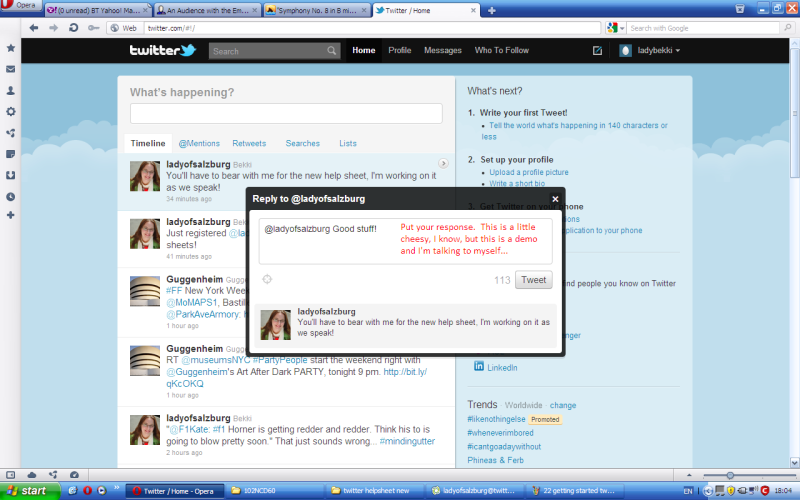The width and height of the screenshot is (800, 500).
Task: Click the Tweet button in reply dialog
Action: [534, 280]
